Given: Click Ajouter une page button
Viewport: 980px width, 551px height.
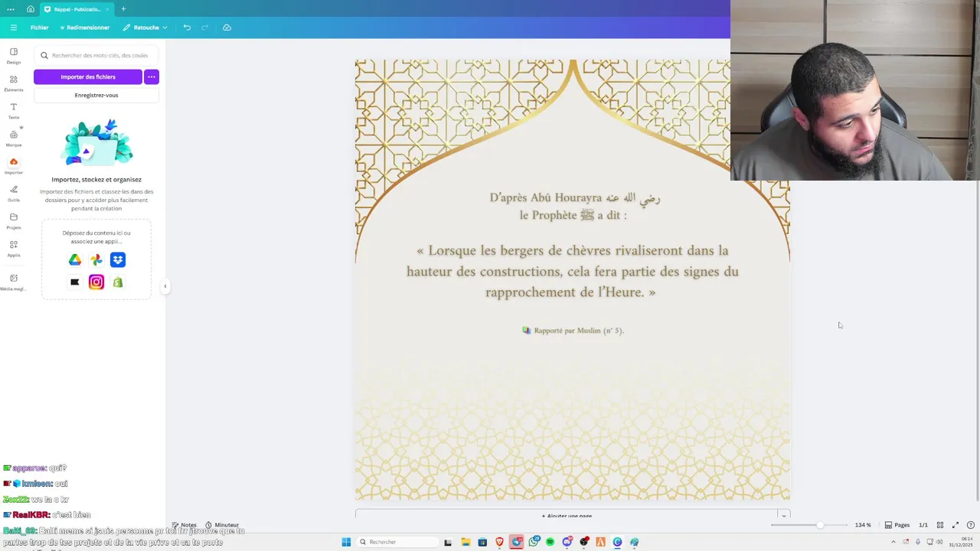Looking at the screenshot, I should (x=567, y=515).
